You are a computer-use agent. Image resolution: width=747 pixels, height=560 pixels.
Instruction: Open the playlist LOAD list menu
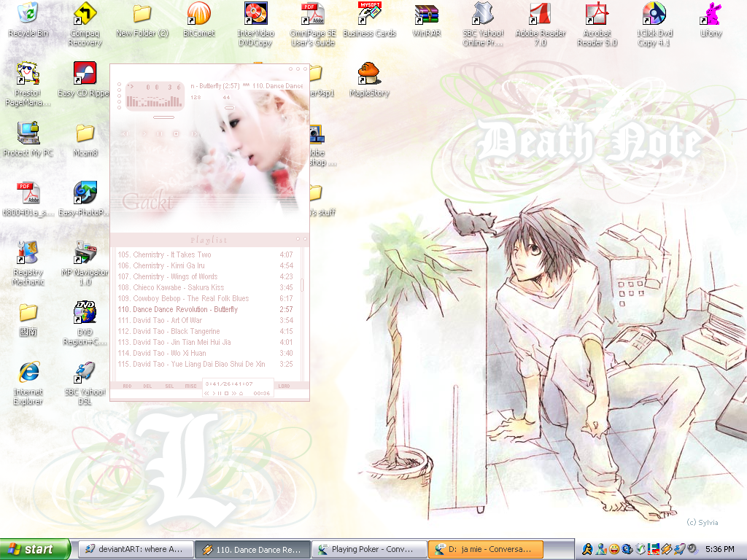coord(284,386)
